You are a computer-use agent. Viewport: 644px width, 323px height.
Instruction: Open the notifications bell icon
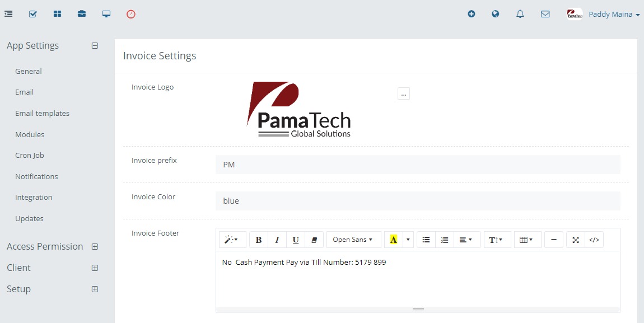520,14
